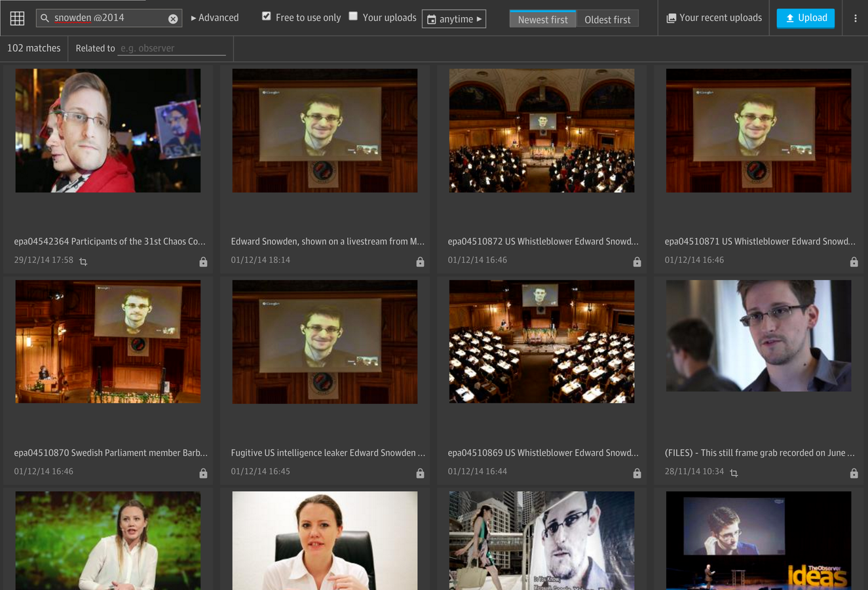Image resolution: width=868 pixels, height=590 pixels.
Task: Click the crop icon on epa04542364 card
Action: tap(83, 262)
